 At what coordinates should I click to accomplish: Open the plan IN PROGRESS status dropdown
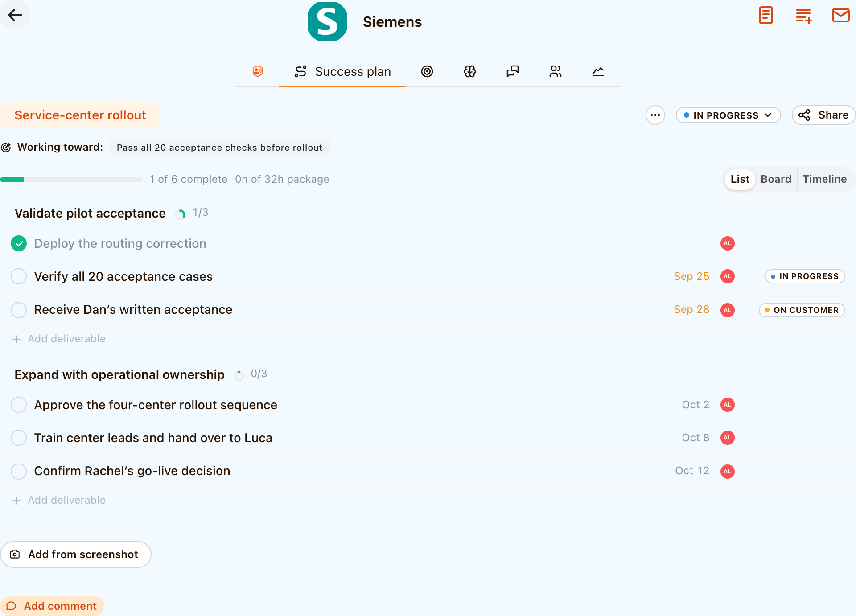pos(728,115)
